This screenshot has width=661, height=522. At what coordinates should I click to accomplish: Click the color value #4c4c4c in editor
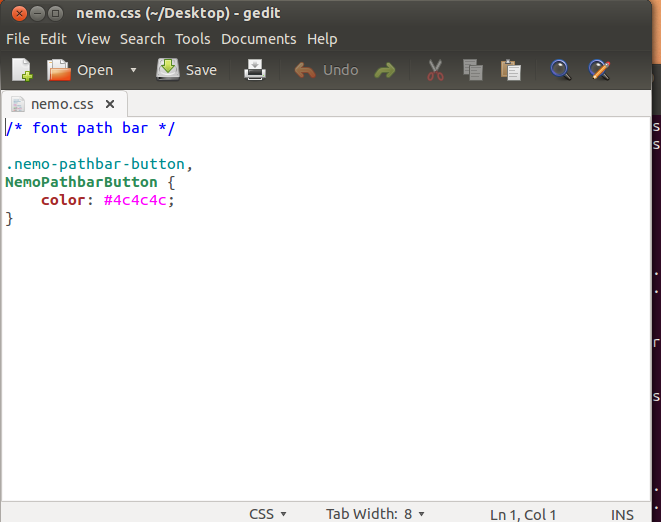click(x=138, y=200)
